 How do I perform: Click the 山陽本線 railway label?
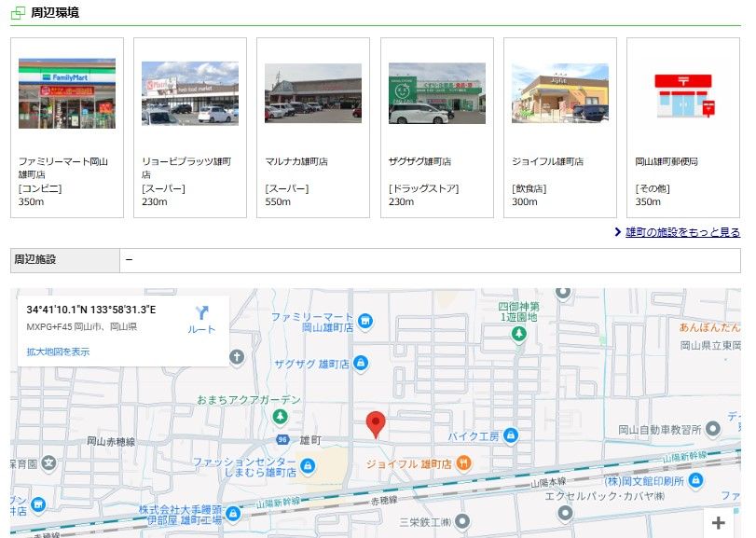pos(548,482)
